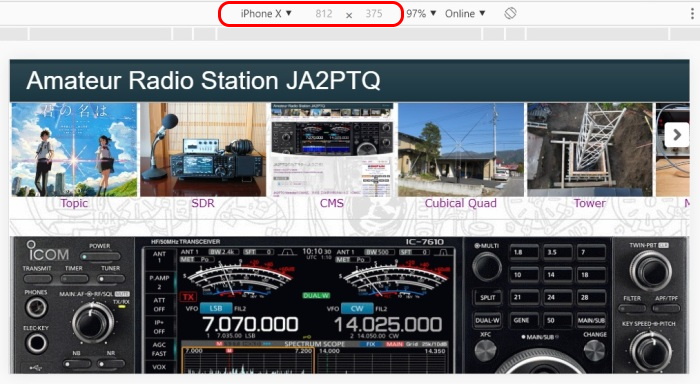Open the Tower construction thumbnail
700x384 pixels.
590,150
